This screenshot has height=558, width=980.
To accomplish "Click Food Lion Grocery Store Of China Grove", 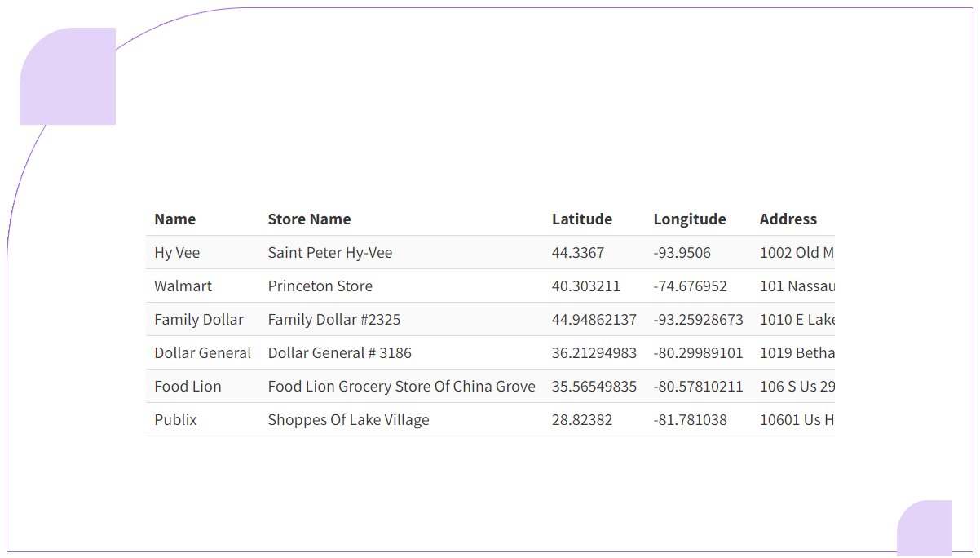I will 401,387.
